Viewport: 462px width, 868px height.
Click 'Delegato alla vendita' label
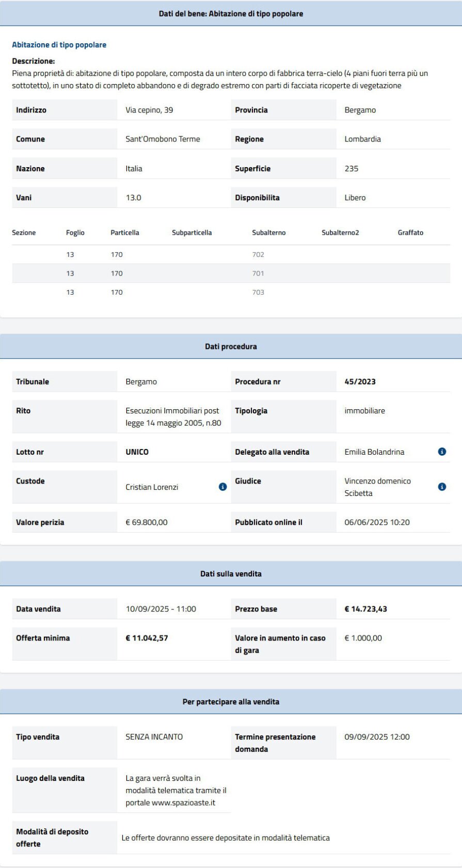pyautogui.click(x=272, y=452)
